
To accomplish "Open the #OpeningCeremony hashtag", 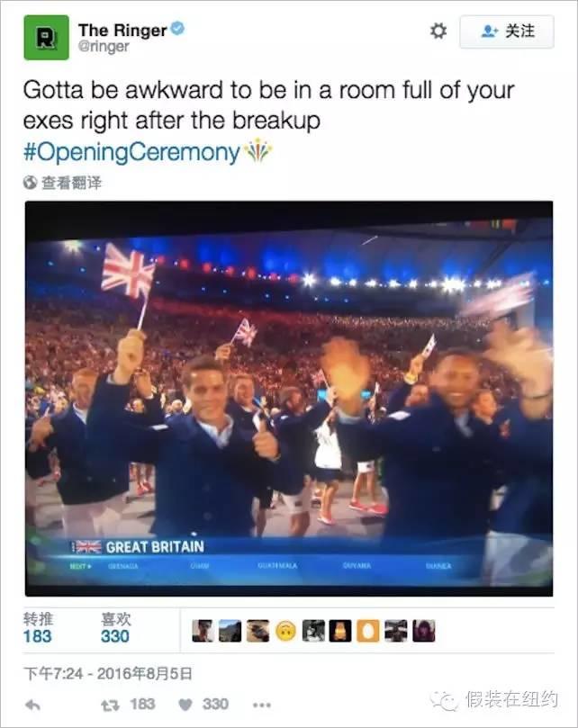I will [131, 152].
